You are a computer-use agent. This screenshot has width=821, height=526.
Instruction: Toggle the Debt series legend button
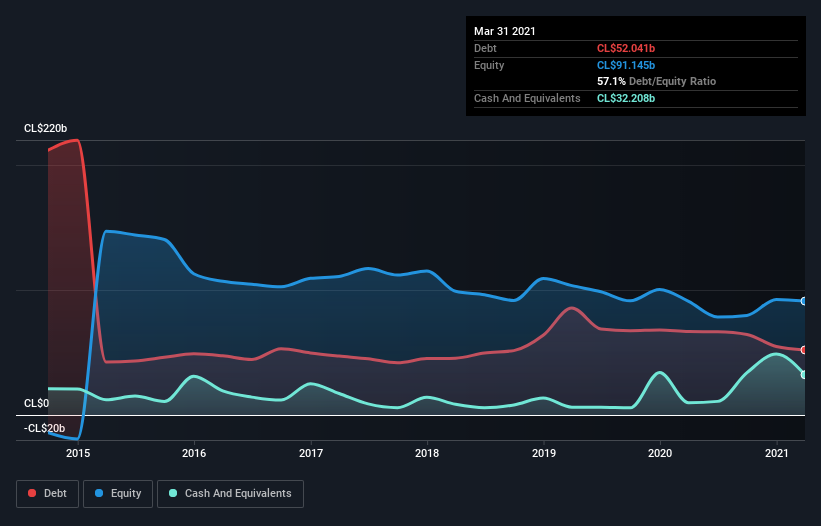tap(47, 494)
